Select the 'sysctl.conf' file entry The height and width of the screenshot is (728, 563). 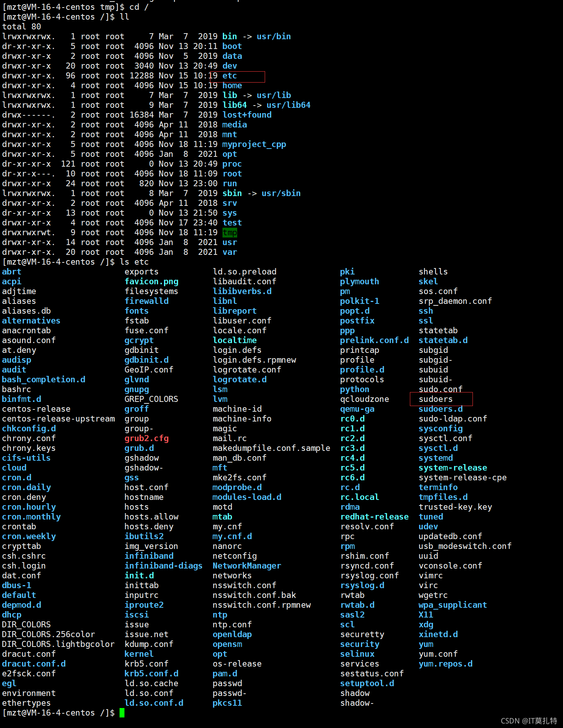point(445,438)
